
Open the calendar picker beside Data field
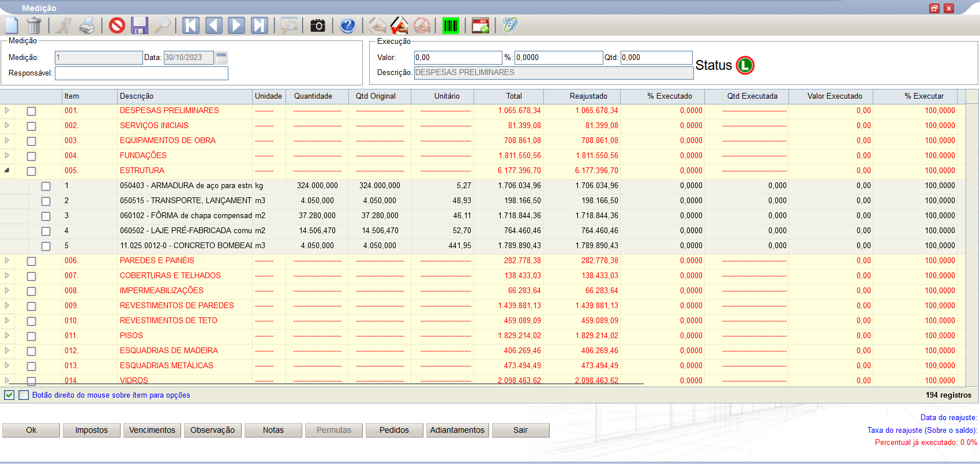(221, 58)
